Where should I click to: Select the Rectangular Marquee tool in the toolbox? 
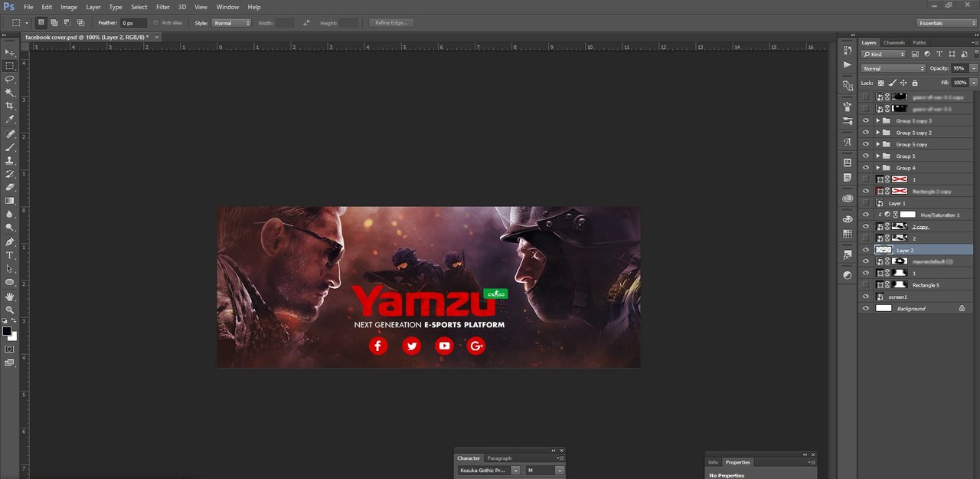10,66
